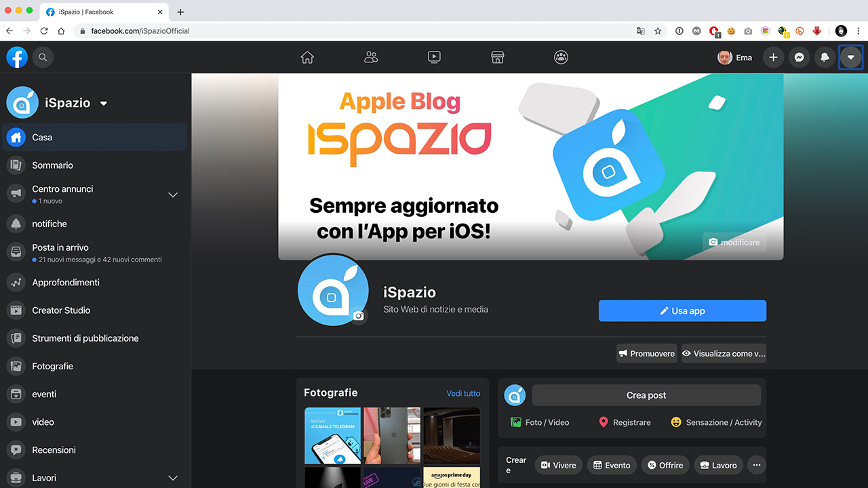Screen dimensions: 868x488
Task: Click the plus Create icon
Action: 773,58
